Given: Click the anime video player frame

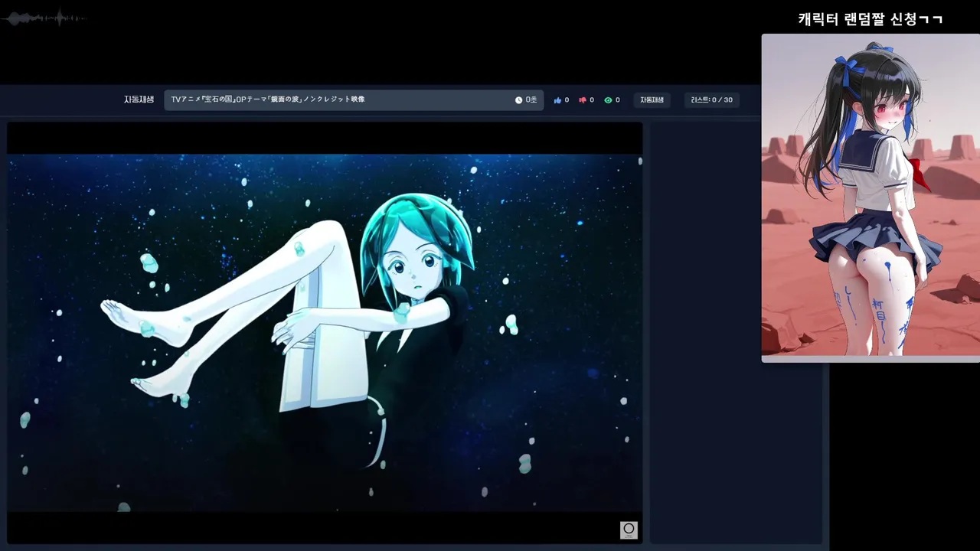Looking at the screenshot, I should (x=325, y=333).
